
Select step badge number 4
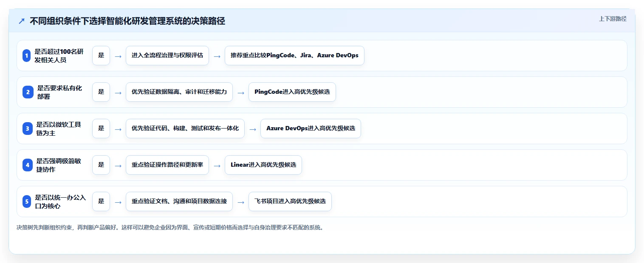28,165
